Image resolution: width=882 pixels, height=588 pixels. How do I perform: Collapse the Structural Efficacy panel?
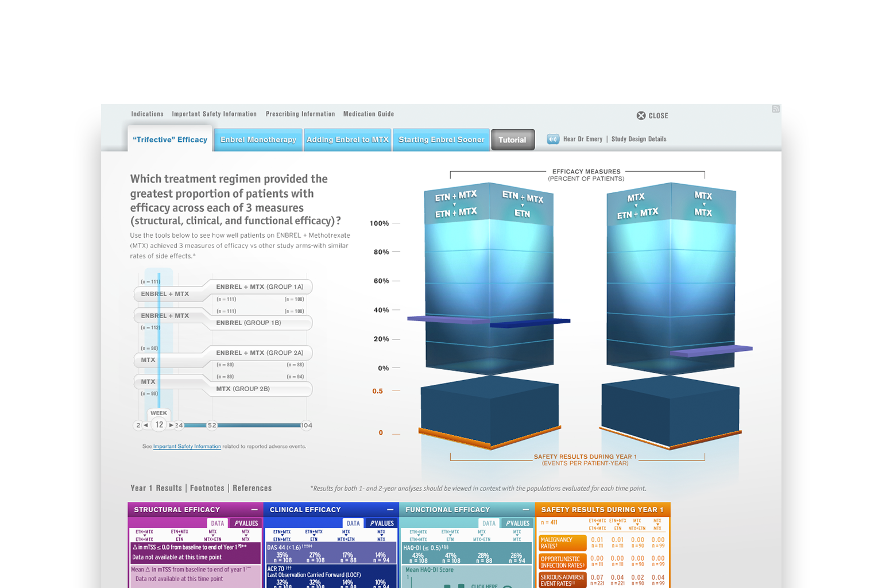click(x=254, y=510)
